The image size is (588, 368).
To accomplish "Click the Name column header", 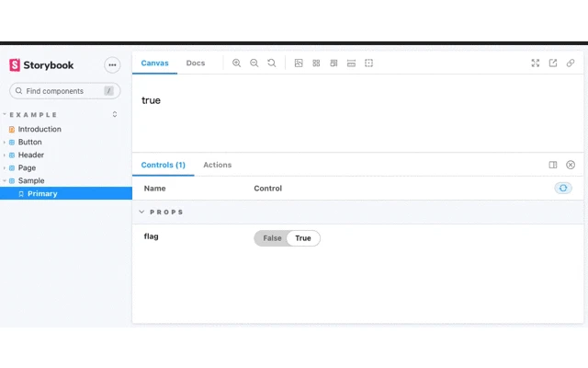I will pyautogui.click(x=155, y=189).
